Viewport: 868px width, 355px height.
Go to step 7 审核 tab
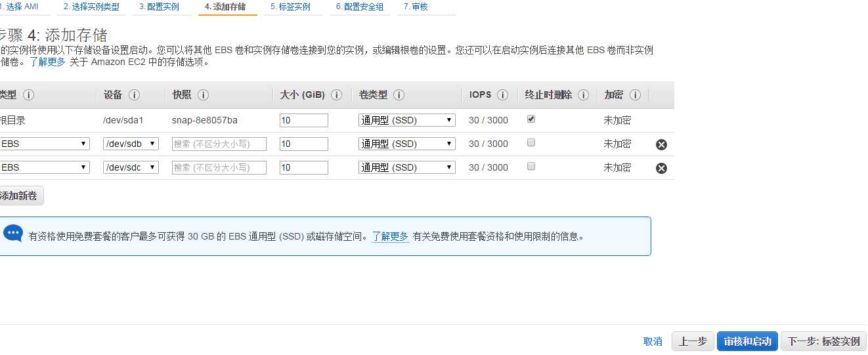coord(416,7)
